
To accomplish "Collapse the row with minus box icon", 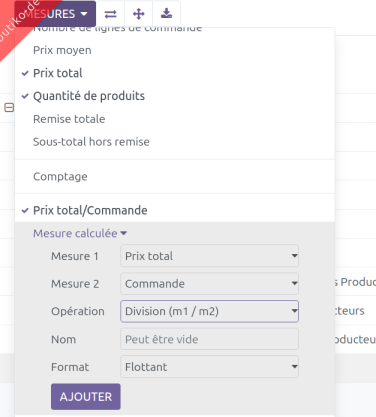I will coord(9,108).
